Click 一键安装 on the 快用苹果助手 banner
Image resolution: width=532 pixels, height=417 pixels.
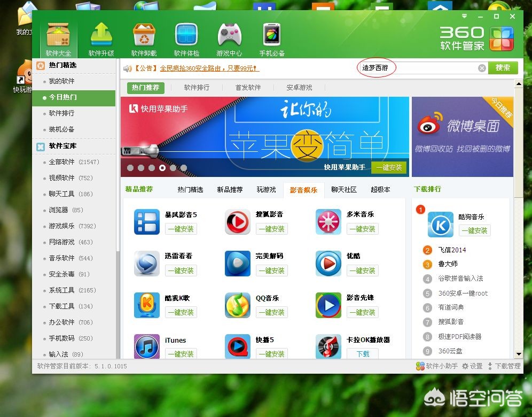point(389,167)
